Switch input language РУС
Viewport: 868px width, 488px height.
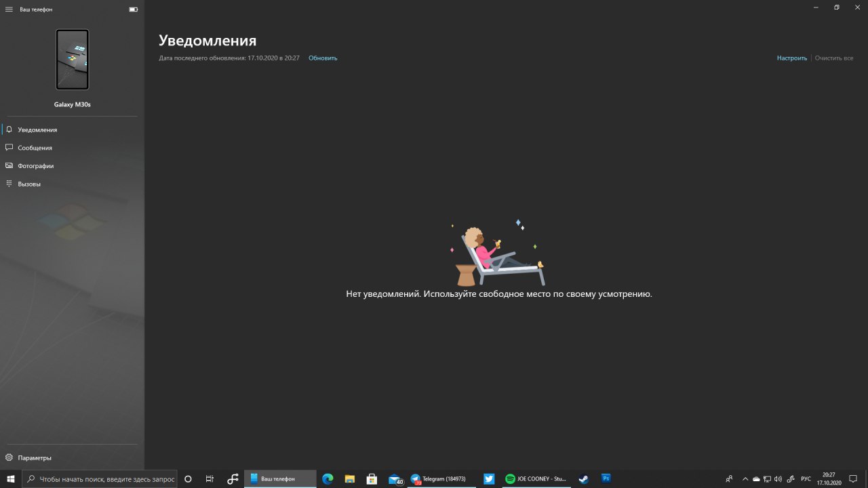click(806, 479)
